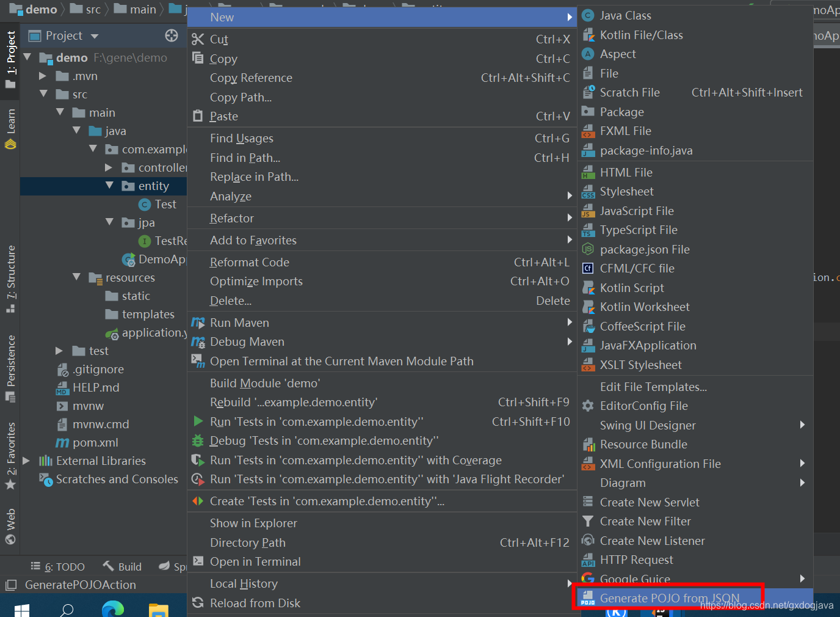Open Microsoft Edge from the taskbar
The image size is (840, 617).
[x=113, y=609]
